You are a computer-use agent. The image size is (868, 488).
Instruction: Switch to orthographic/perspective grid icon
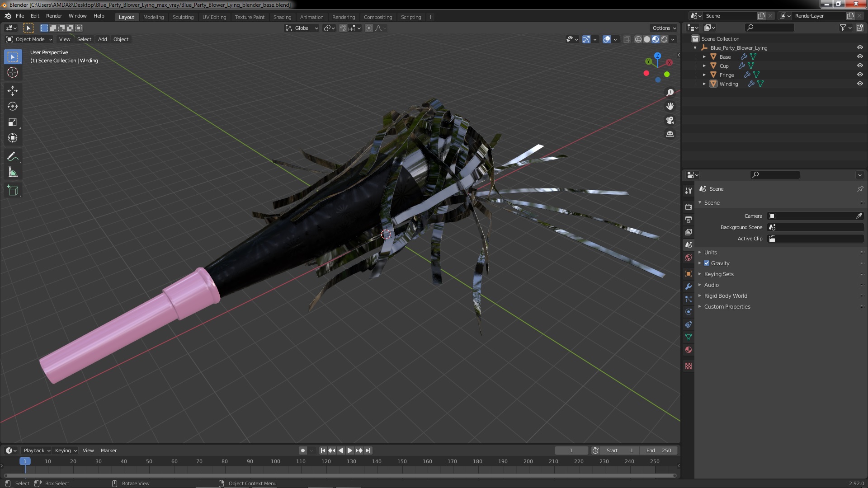tap(670, 134)
